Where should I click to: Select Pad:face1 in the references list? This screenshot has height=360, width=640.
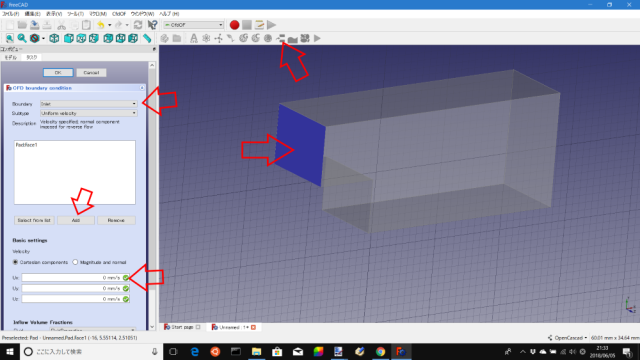pos(27,145)
